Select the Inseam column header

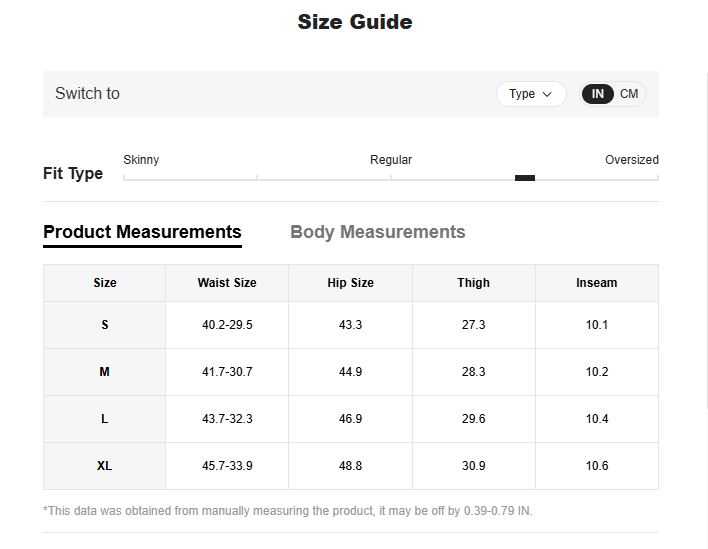597,283
